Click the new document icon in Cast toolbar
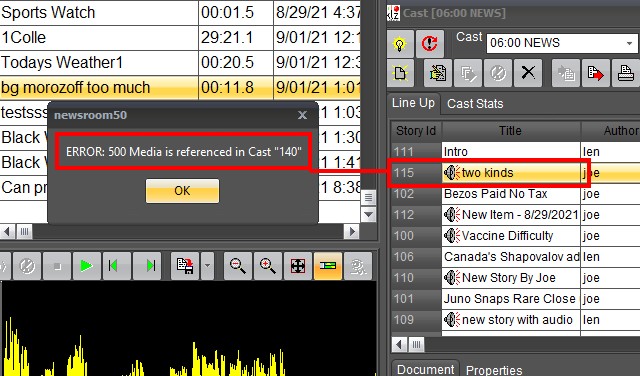The height and width of the screenshot is (376, 640). pos(400,73)
